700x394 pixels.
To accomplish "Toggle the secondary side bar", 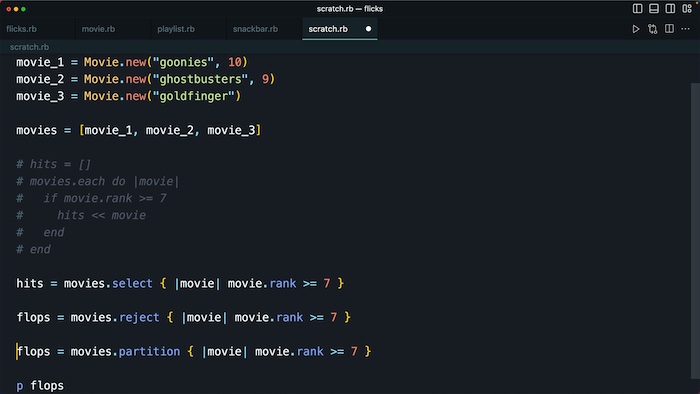I will pos(670,8).
